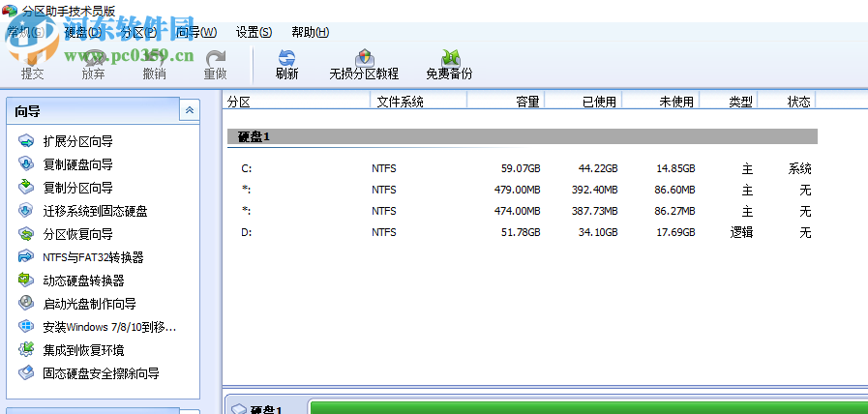The height and width of the screenshot is (414, 868).
Task: Open 集成到恢复环境 link
Action: click(83, 350)
